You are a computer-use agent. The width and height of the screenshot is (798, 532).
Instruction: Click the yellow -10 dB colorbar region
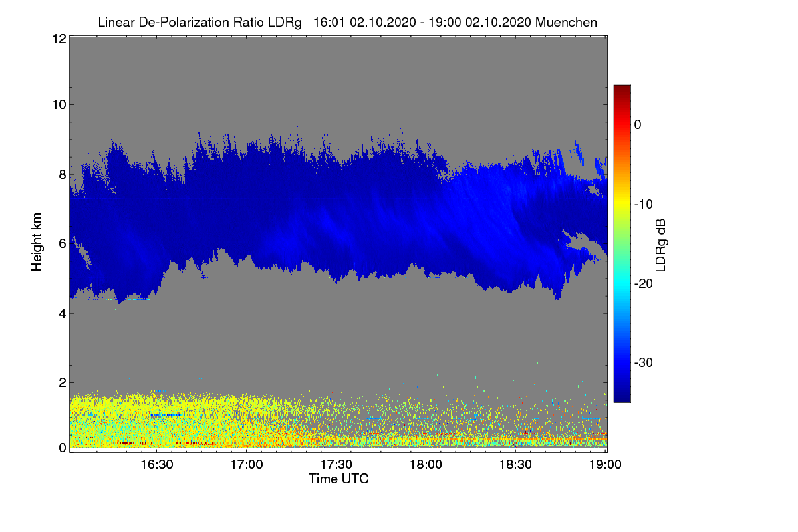click(x=622, y=204)
